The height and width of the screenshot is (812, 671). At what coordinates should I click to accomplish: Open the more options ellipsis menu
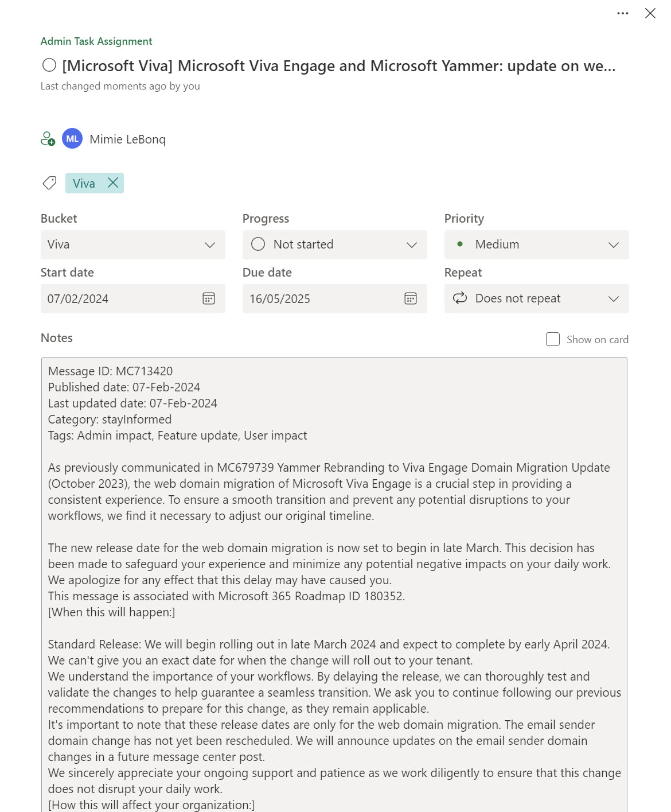click(x=623, y=13)
